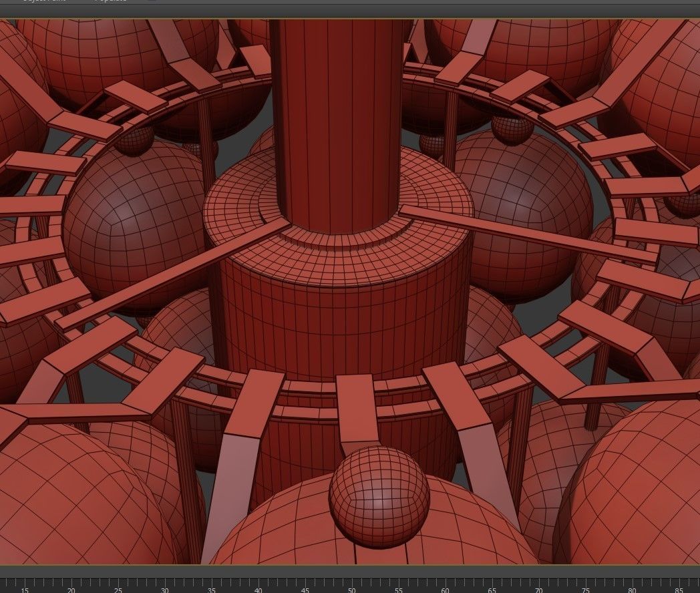Viewport: 700px width, 593px height.
Task: Click frame 80 on the timeline ruler
Action: point(632,590)
